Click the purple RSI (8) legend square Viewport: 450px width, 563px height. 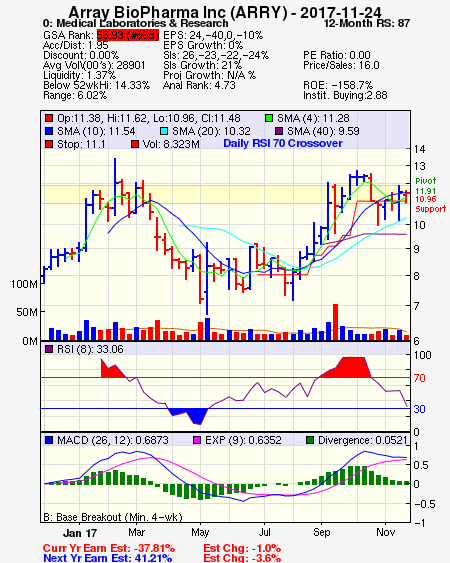(x=49, y=349)
